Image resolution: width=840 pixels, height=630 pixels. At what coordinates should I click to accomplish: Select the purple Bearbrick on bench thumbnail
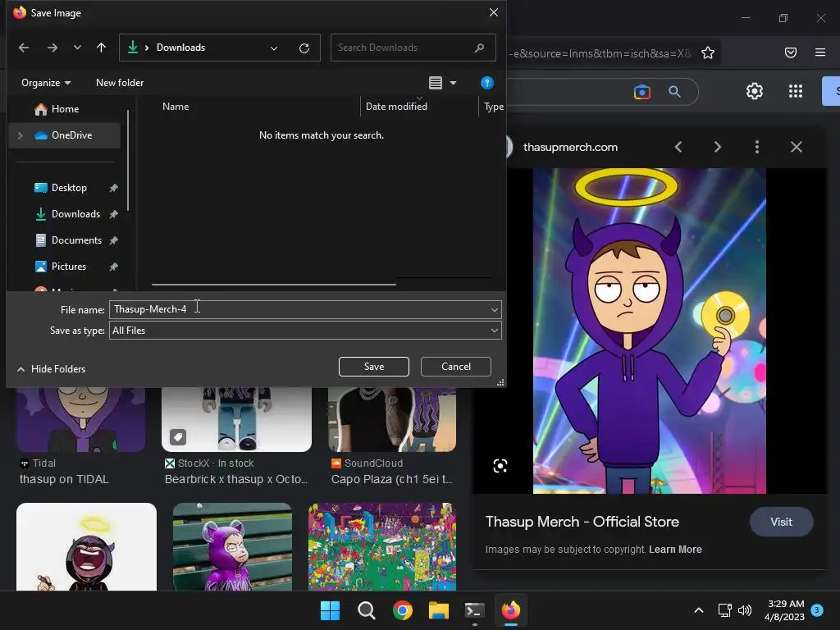click(232, 546)
